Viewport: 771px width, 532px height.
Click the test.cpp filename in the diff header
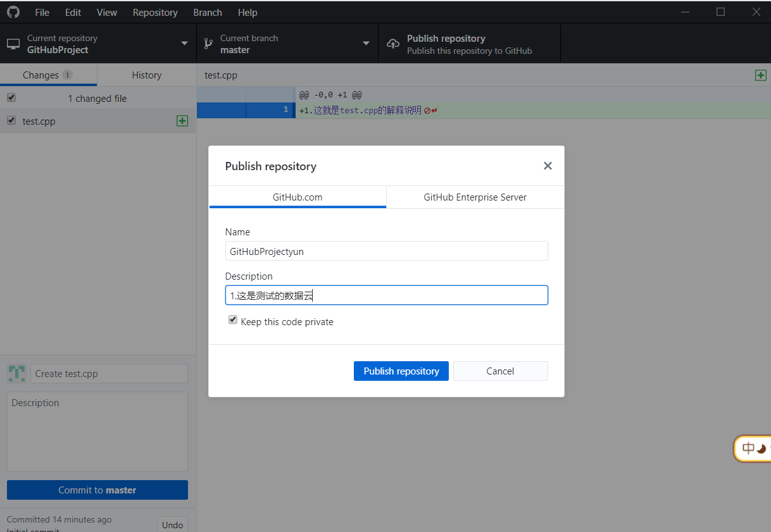click(x=221, y=75)
